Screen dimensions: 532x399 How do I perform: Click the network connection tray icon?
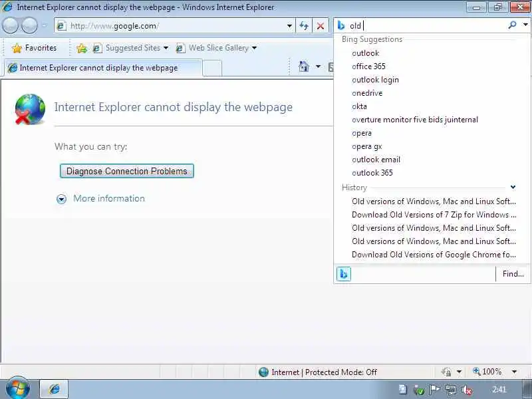(451, 390)
